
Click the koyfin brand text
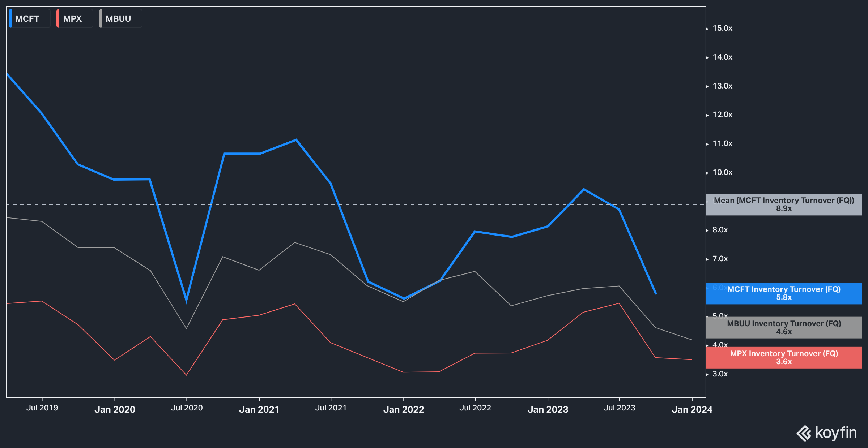pos(836,432)
